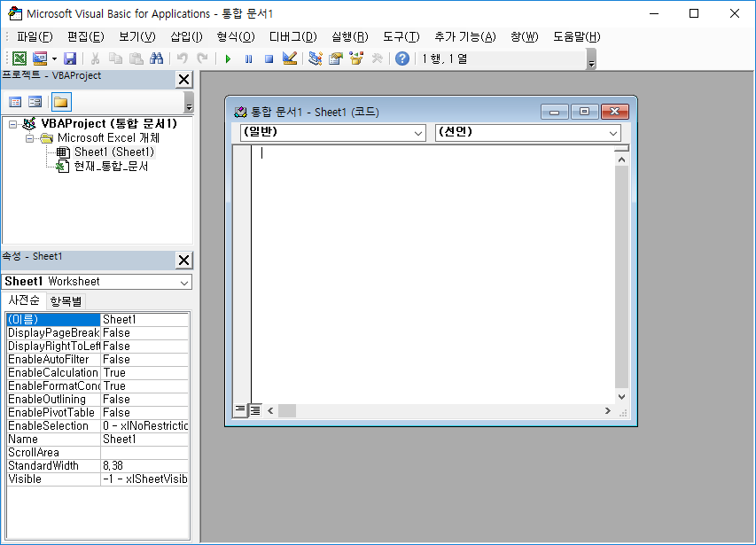Select VBAProject (통합 문서1) root node
Viewport: 756px width, 545px height.
tap(109, 123)
